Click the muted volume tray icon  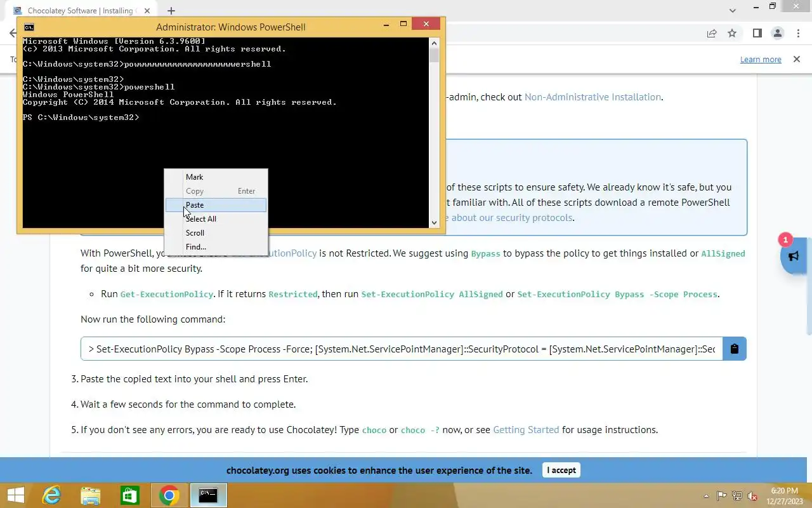pos(752,496)
